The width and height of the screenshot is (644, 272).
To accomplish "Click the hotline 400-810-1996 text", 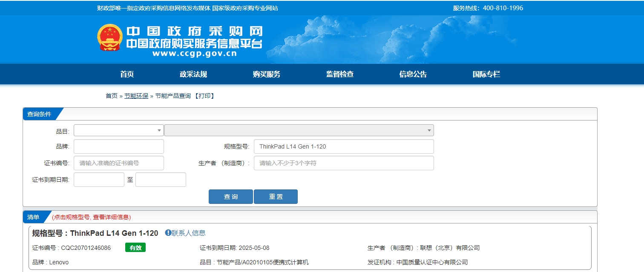I will pos(503,8).
